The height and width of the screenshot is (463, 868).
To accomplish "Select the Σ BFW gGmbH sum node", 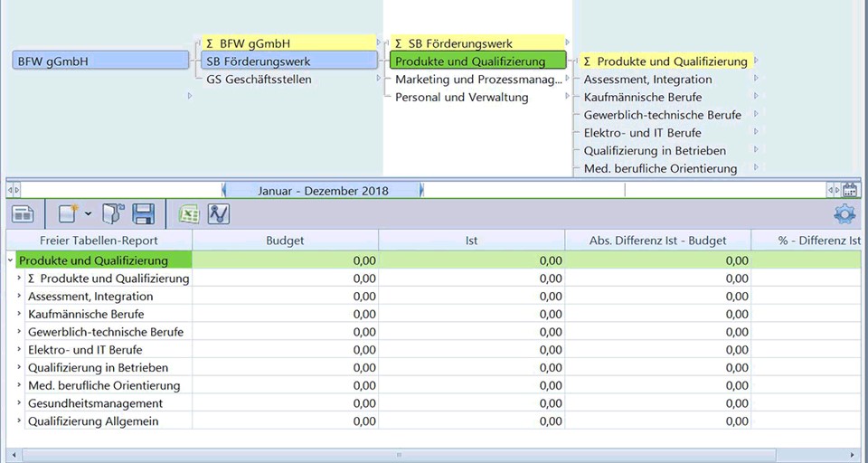I will click(289, 43).
